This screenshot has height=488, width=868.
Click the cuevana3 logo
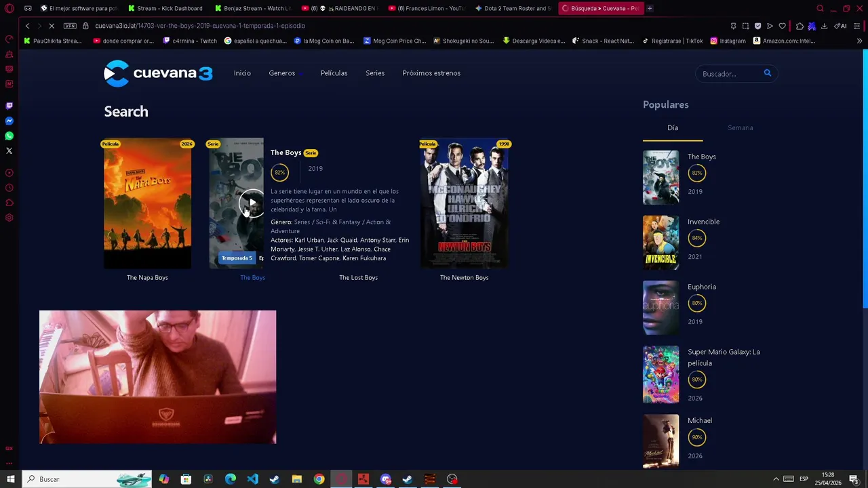(x=158, y=73)
